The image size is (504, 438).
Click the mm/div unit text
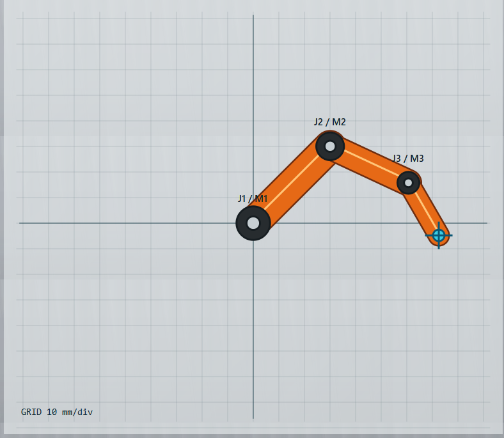click(77, 412)
